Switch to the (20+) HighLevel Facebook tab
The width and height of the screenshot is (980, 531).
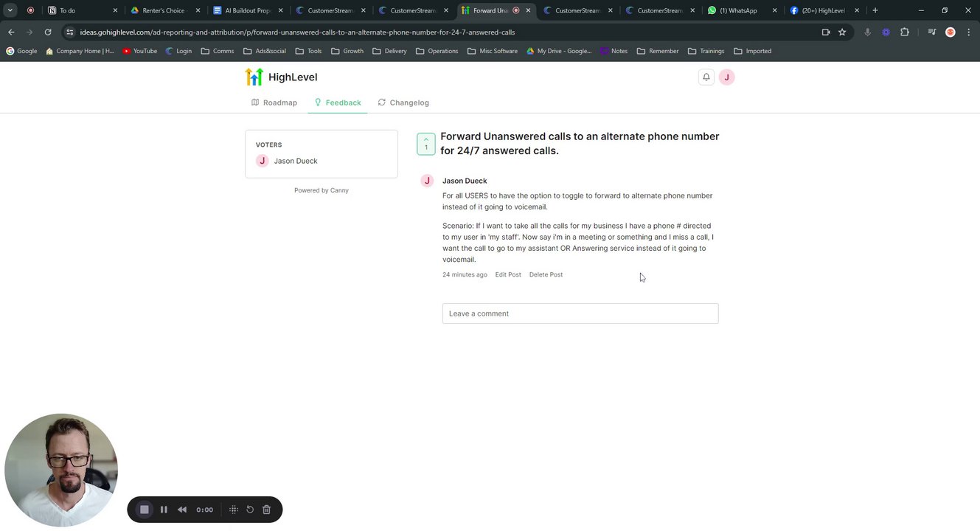coord(825,10)
